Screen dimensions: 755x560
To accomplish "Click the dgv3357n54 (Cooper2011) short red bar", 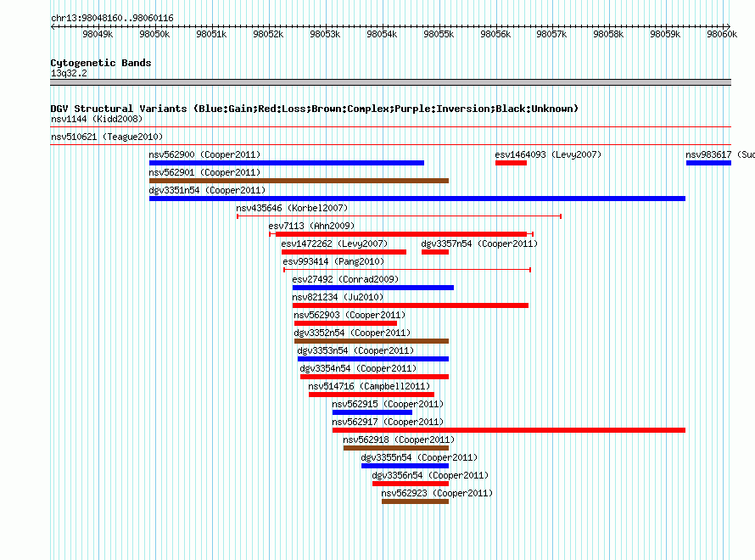I will pos(435,252).
